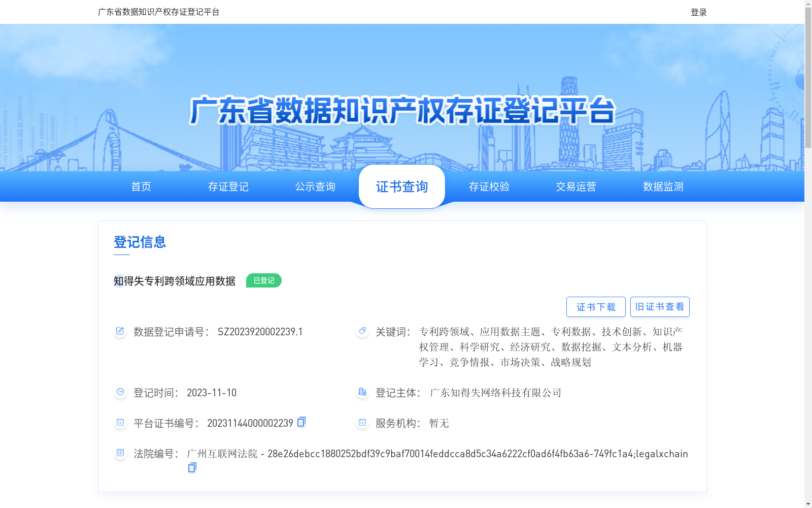Click the 证书下载 button

tap(596, 307)
